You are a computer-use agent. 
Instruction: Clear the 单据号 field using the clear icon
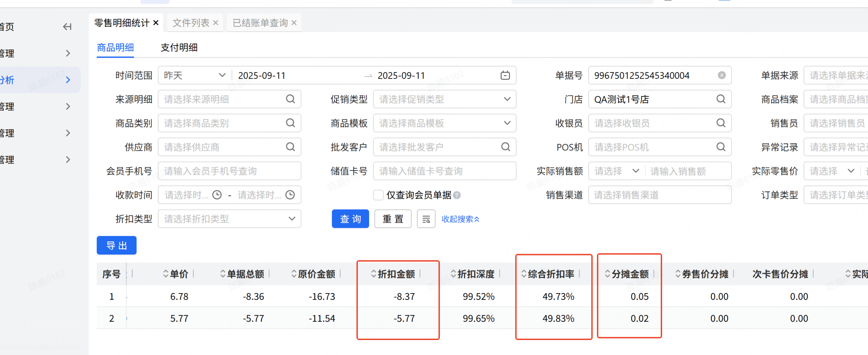721,75
